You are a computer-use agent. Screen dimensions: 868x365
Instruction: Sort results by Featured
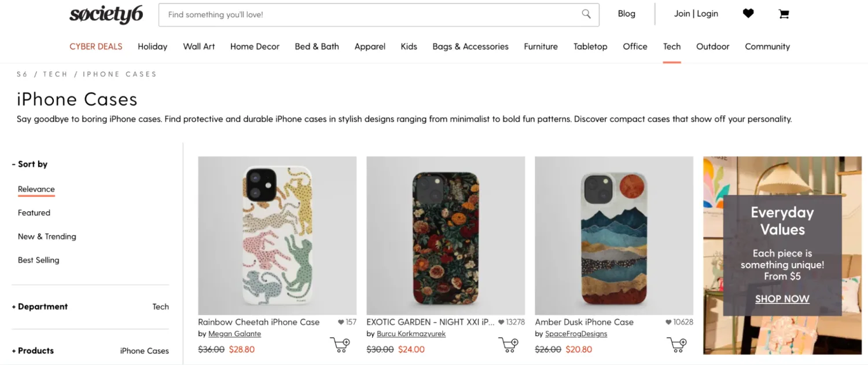point(34,213)
